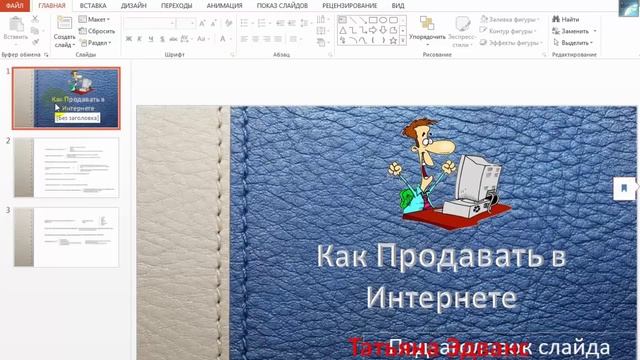Pick the Oval shape

pos(383,20)
